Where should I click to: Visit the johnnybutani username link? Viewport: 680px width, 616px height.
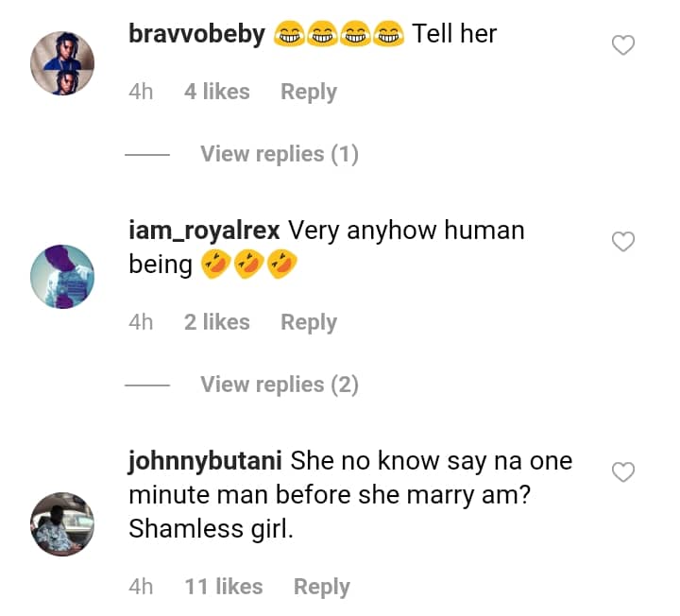tap(205, 461)
